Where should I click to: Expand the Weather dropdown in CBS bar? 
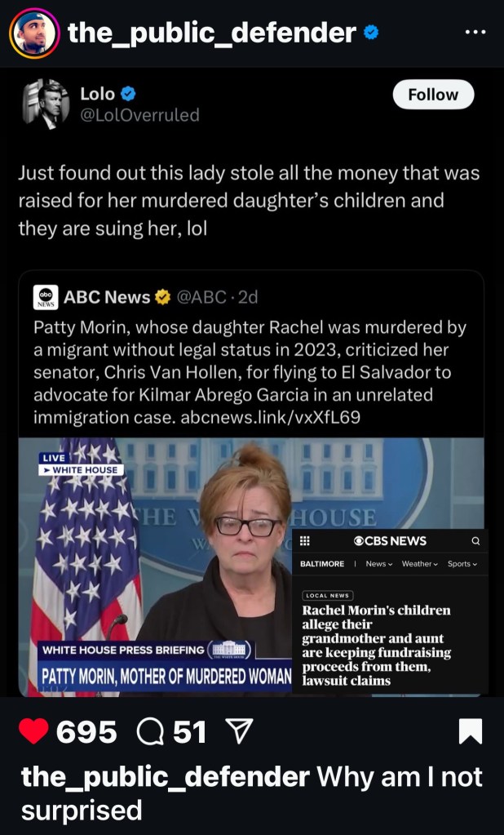tap(420, 564)
